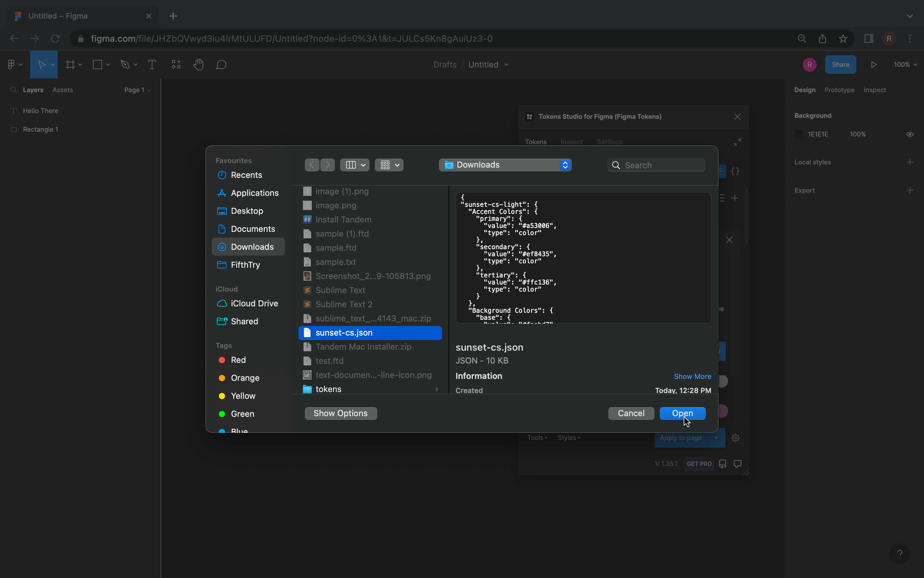Click the Present play icon

pyautogui.click(x=874, y=65)
